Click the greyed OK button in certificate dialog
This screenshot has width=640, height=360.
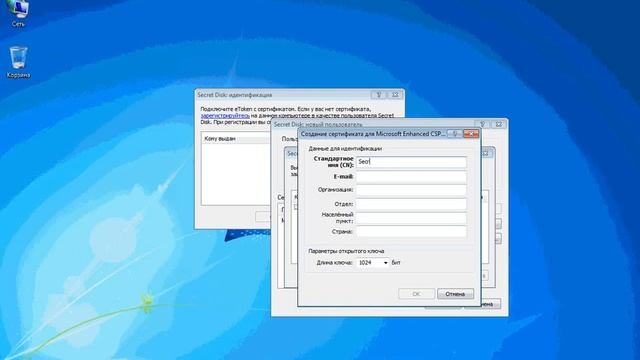click(x=416, y=294)
